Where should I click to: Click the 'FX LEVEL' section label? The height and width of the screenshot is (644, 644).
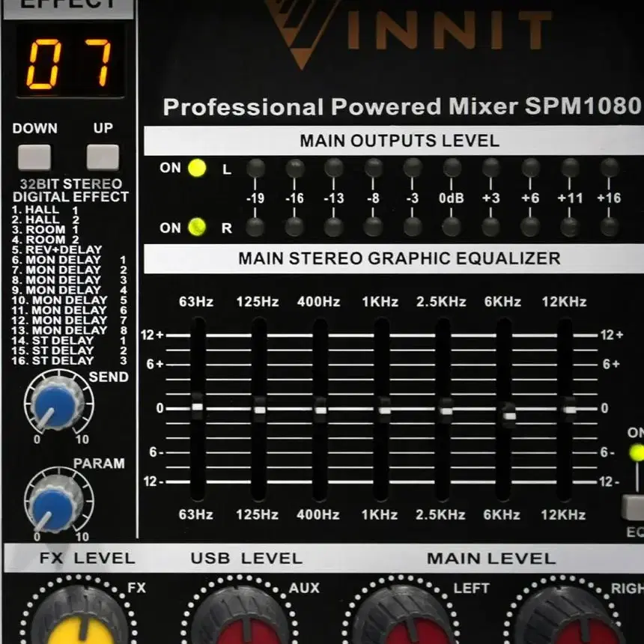[87, 558]
